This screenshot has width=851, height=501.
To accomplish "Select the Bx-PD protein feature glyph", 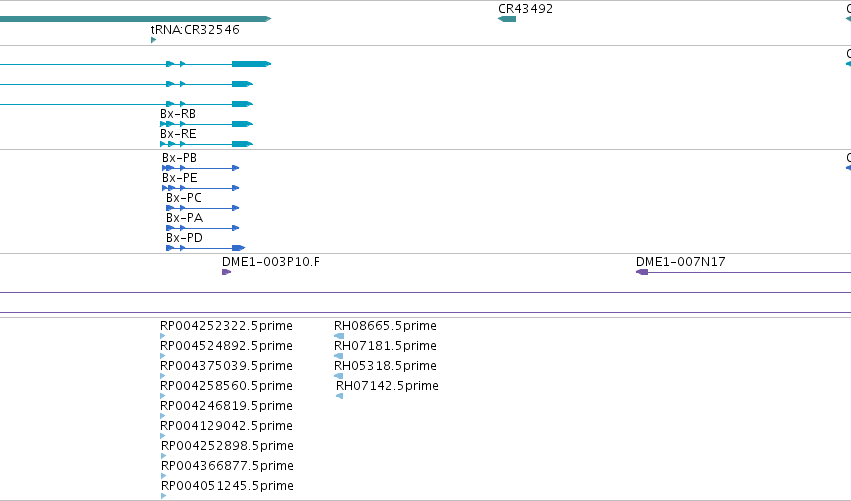I will click(206, 248).
